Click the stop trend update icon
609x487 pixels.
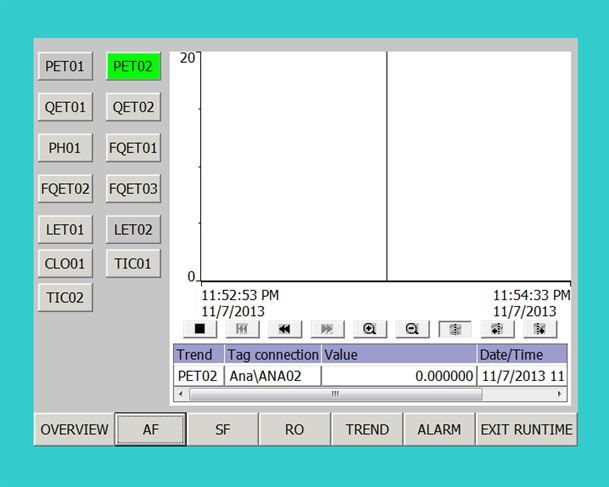point(199,329)
